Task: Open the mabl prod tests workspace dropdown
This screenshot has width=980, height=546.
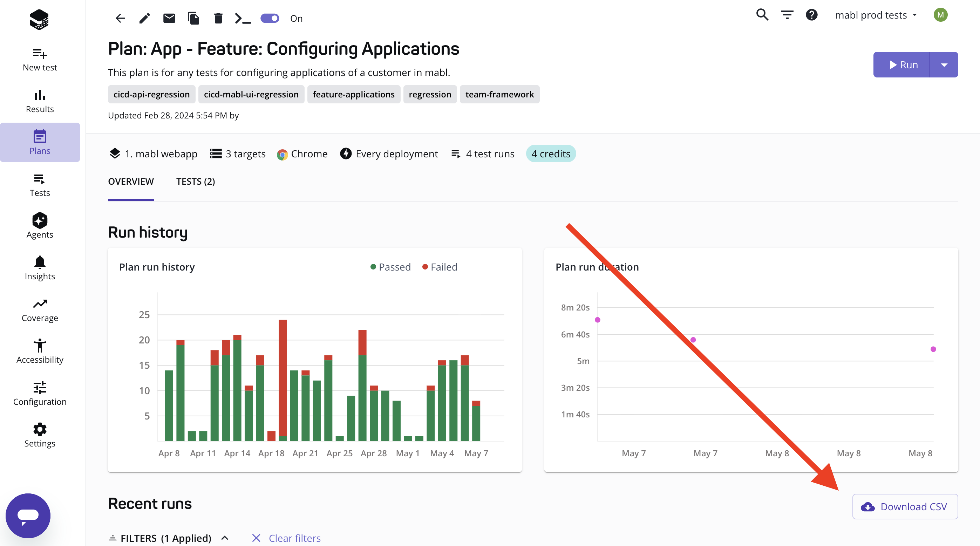Action: (876, 15)
